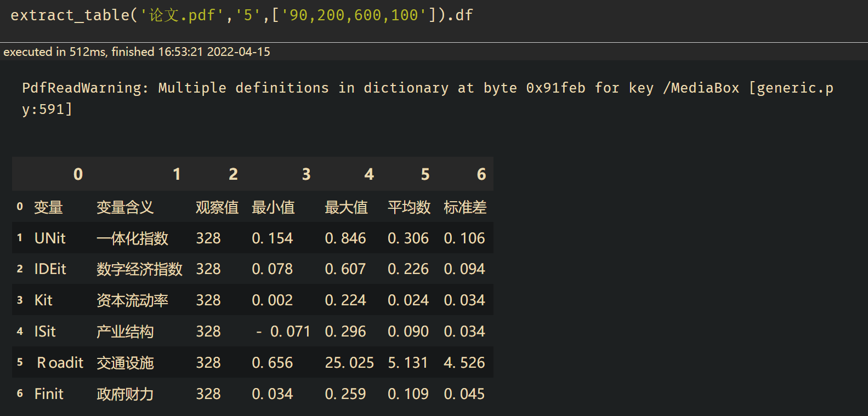Click the 0. 078 cell
868x416 pixels.
(x=272, y=269)
